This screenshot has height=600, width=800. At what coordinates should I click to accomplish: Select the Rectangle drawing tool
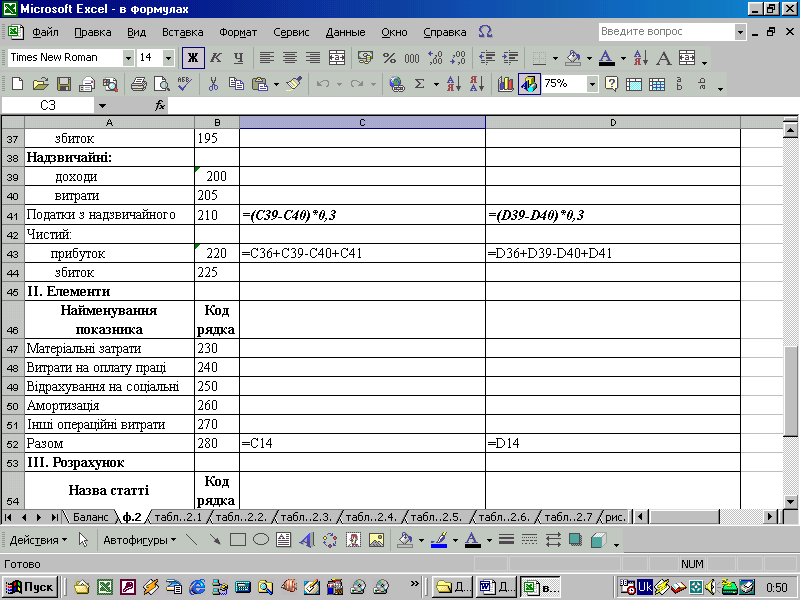point(238,540)
